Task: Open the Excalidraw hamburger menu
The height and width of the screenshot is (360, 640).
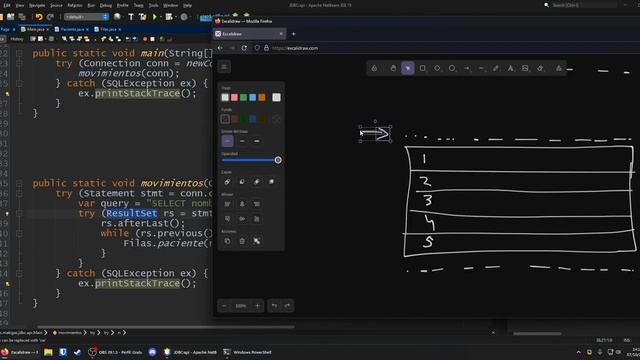Action: tap(224, 67)
